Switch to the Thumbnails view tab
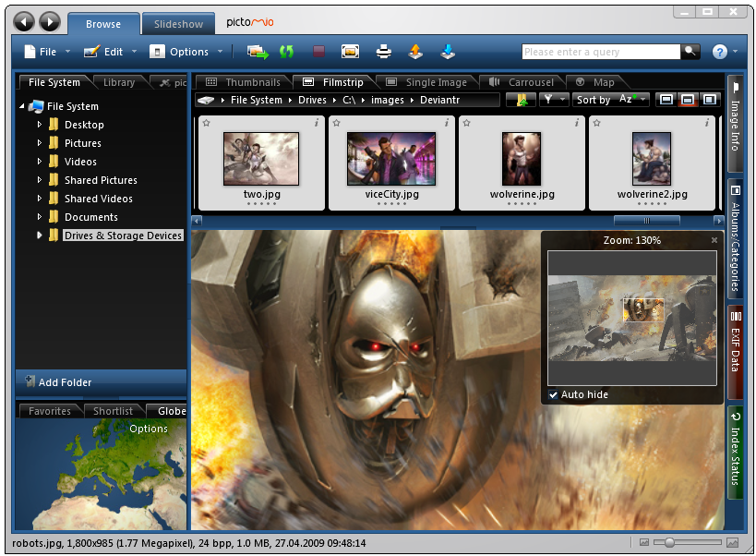Image resolution: width=756 pixels, height=556 pixels. click(x=243, y=82)
